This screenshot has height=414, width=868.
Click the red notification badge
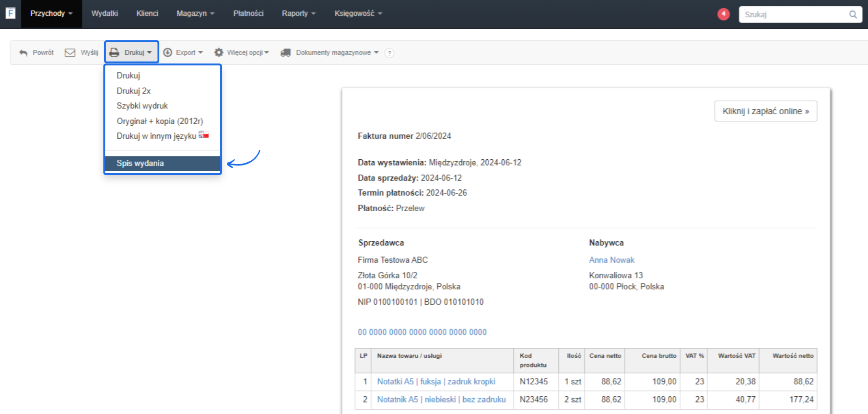(x=723, y=14)
